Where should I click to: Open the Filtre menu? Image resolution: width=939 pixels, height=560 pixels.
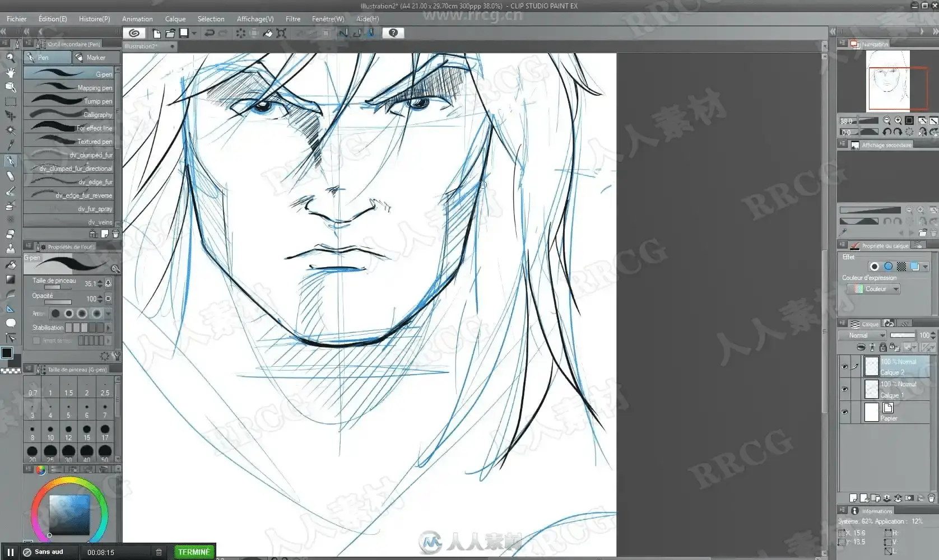[293, 19]
